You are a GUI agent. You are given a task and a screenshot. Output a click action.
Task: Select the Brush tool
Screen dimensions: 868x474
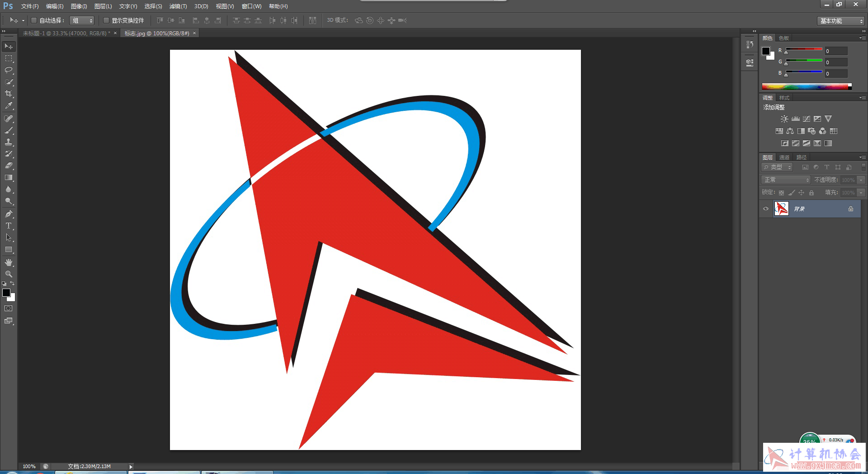tap(9, 130)
